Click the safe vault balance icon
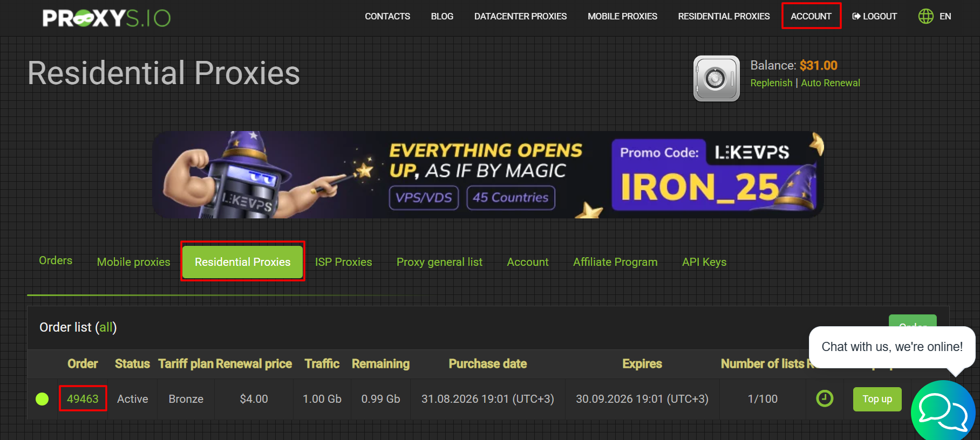 (x=716, y=79)
